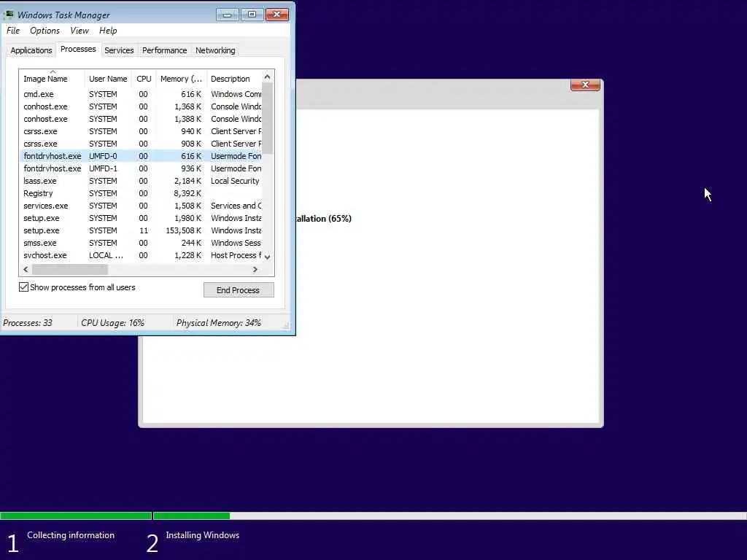Image resolution: width=747 pixels, height=560 pixels.
Task: Maximize the Windows Task Manager window
Action: pos(252,15)
